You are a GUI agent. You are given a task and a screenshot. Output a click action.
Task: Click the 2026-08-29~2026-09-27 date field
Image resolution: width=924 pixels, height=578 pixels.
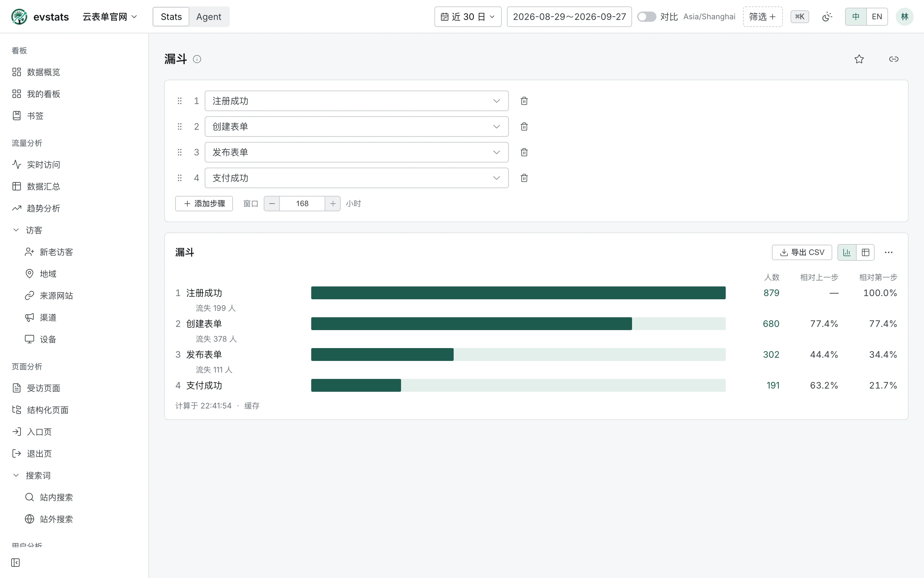569,17
